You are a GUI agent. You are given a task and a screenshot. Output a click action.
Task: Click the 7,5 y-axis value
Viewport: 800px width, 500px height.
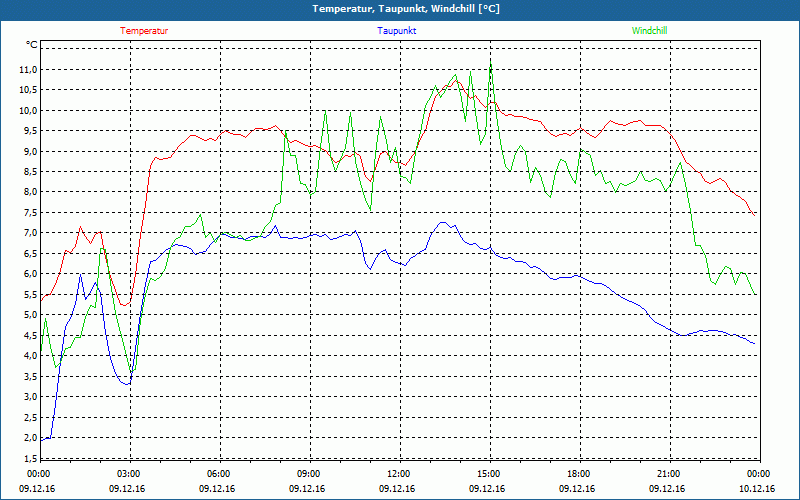coord(30,213)
